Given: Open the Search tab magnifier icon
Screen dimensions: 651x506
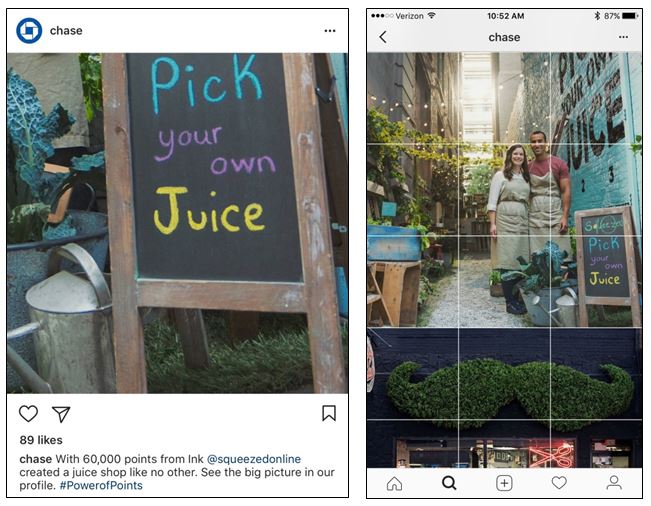Looking at the screenshot, I should (449, 483).
